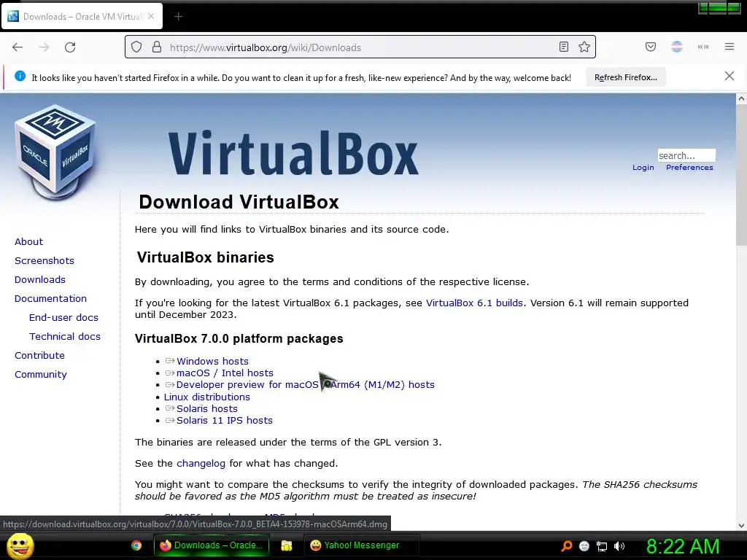This screenshot has width=747, height=560.
Task: Open the Community sidebar link
Action: tap(41, 375)
